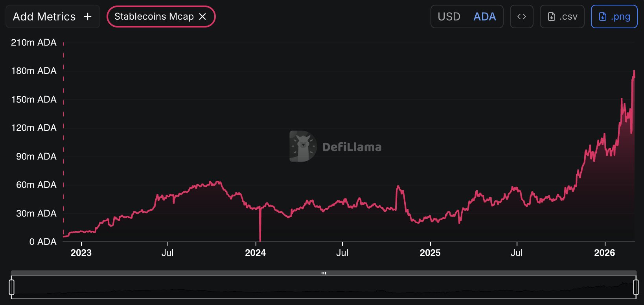
Task: Click the DefiLlama llama logo watermark
Action: click(303, 146)
